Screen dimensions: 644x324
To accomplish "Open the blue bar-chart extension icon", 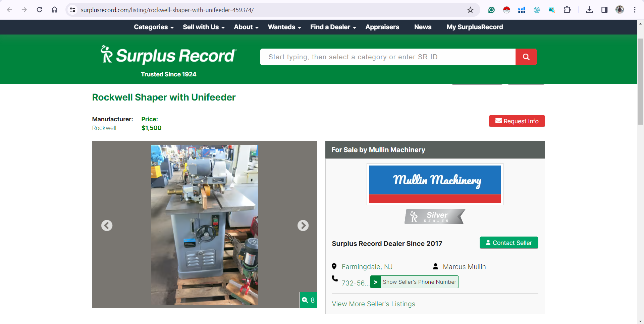I will pyautogui.click(x=522, y=10).
